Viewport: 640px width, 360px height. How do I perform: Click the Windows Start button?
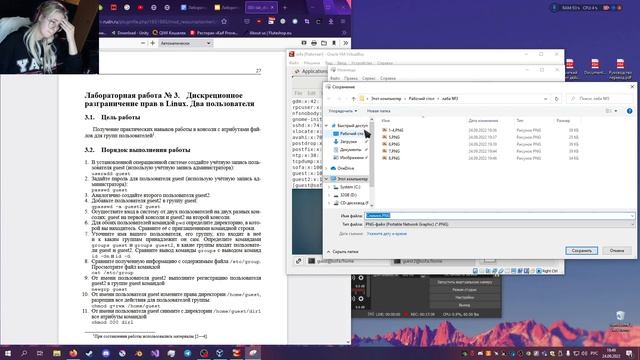coord(7,353)
